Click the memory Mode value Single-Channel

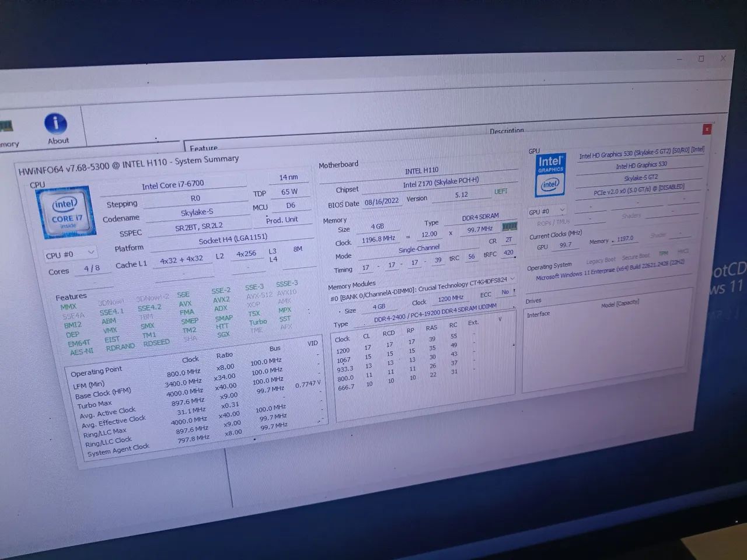point(419,249)
